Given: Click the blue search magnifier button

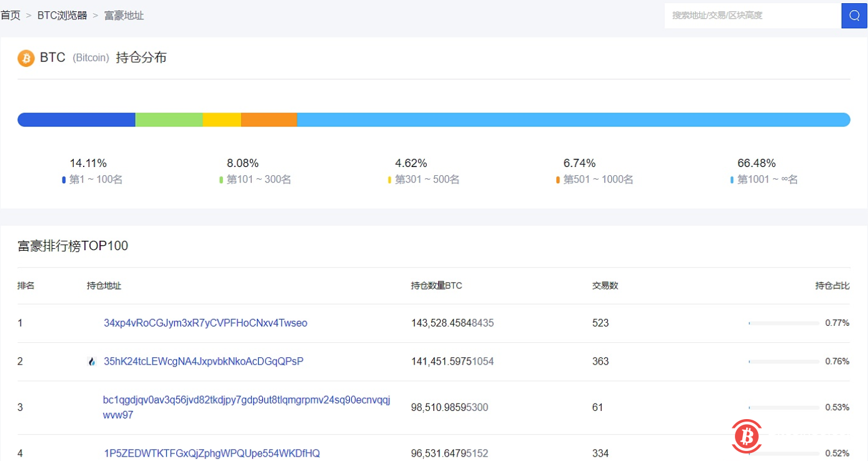Looking at the screenshot, I should pos(854,16).
